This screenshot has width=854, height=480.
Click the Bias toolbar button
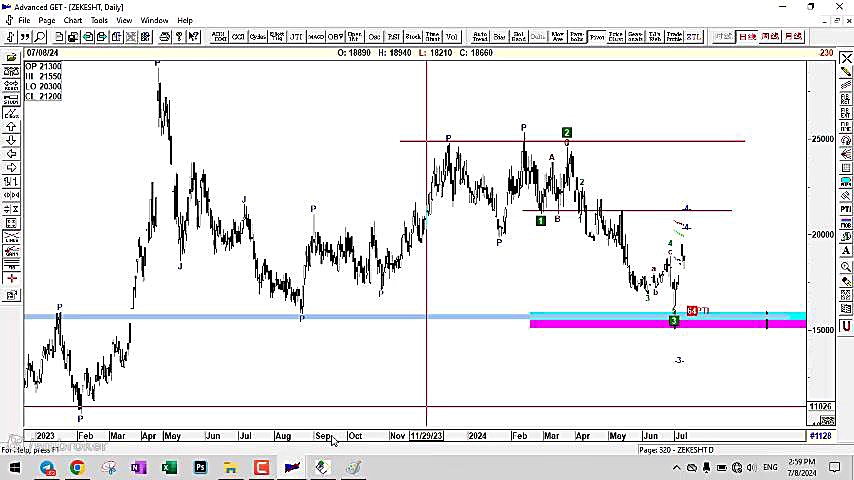tap(499, 37)
